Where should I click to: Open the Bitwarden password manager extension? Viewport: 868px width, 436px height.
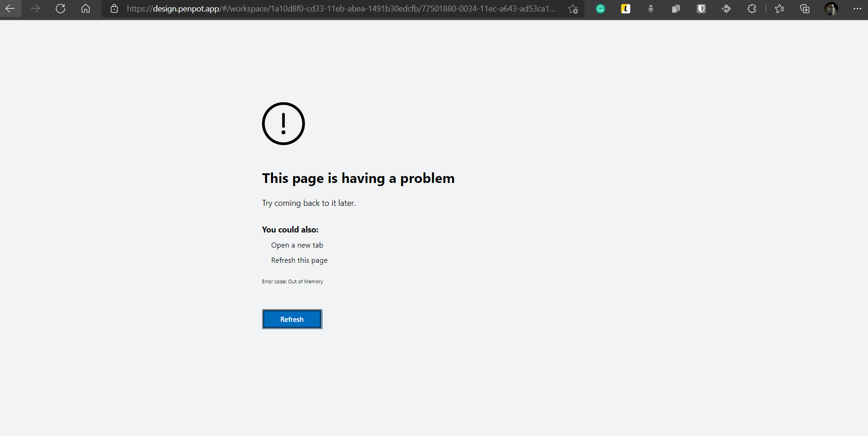point(701,9)
